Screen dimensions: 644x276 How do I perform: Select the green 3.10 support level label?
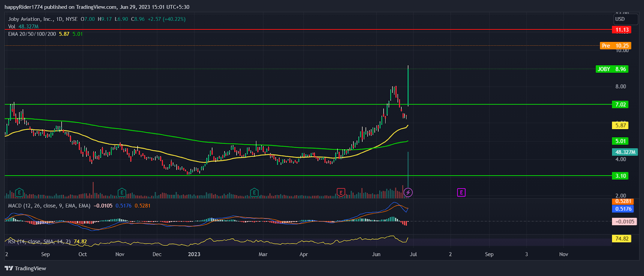coord(620,176)
